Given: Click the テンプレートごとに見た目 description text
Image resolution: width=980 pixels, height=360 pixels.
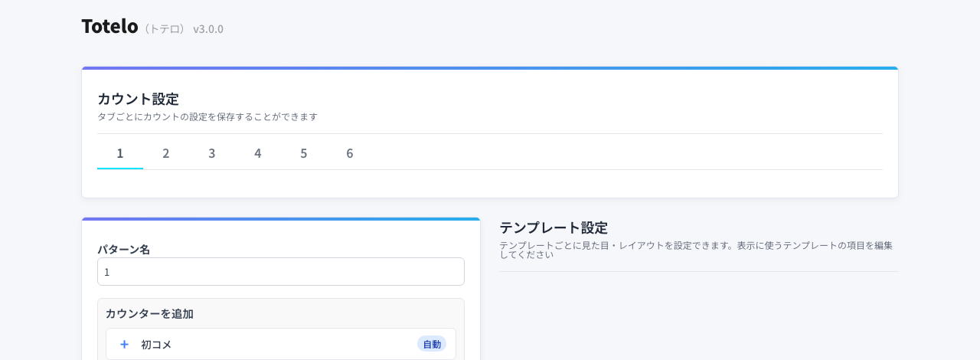Looking at the screenshot, I should tap(696, 250).
